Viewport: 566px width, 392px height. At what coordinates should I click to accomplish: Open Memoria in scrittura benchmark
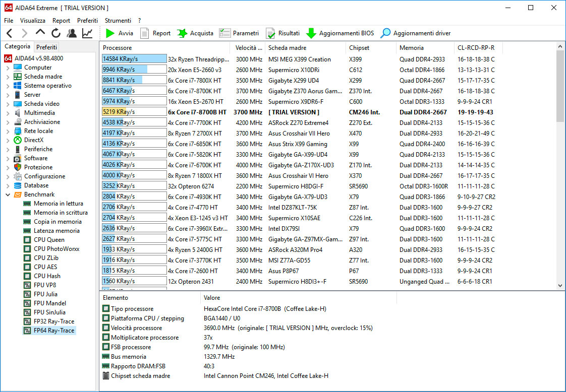click(x=61, y=213)
